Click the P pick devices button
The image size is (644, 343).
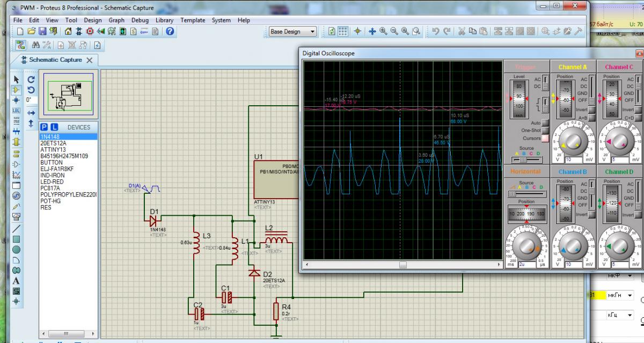click(45, 127)
